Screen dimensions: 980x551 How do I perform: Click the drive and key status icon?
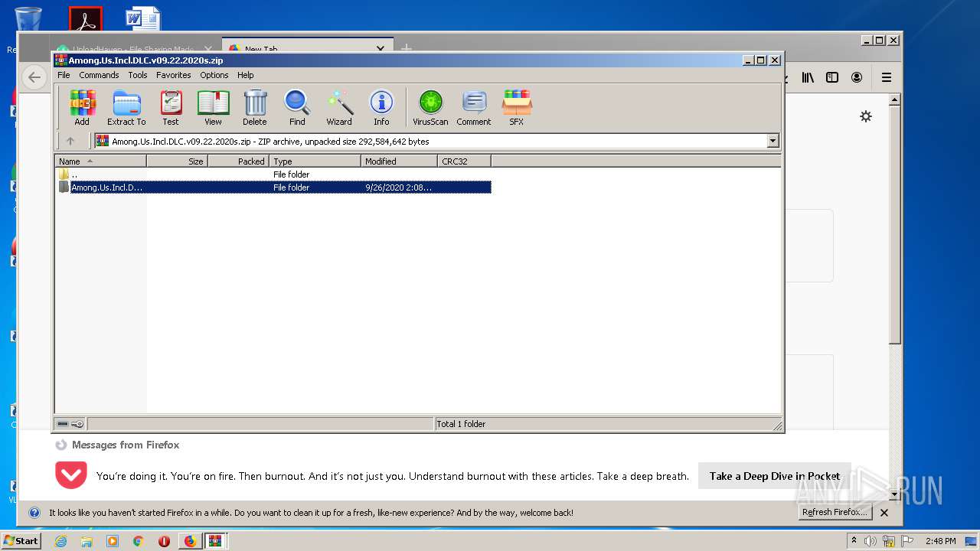(x=70, y=424)
